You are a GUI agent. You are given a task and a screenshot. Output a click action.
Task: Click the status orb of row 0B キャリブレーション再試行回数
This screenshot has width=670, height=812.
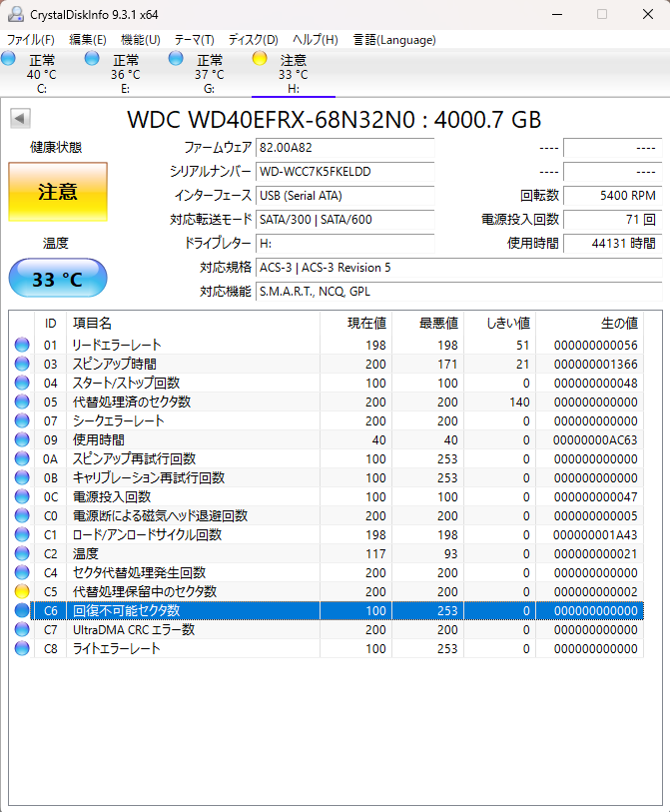22,477
